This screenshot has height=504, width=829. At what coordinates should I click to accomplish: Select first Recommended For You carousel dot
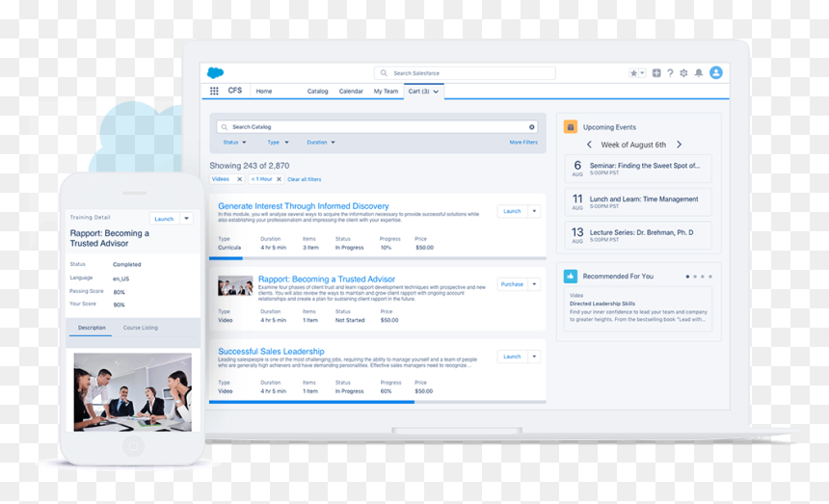pos(687,277)
